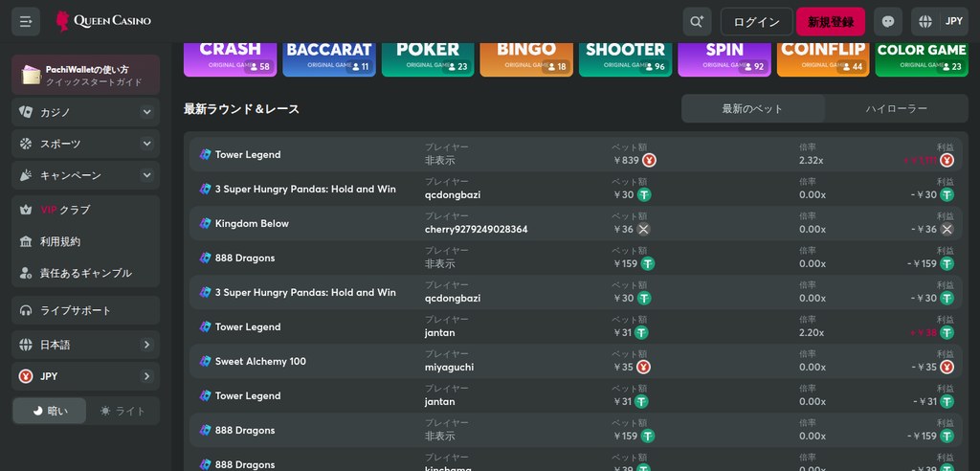
Task: Click the yen coin icon beside sidebar JPY
Action: [26, 376]
